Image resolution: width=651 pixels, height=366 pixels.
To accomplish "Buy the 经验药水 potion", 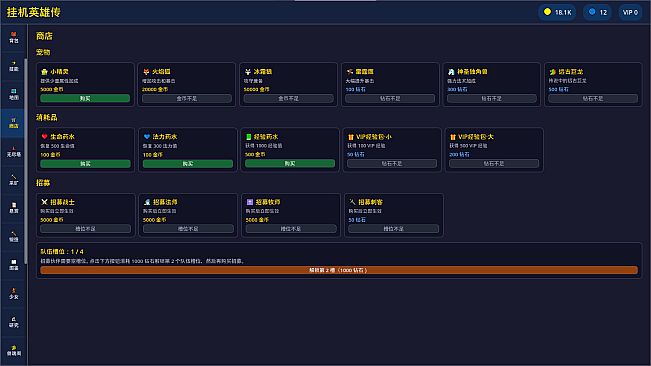I will 290,163.
